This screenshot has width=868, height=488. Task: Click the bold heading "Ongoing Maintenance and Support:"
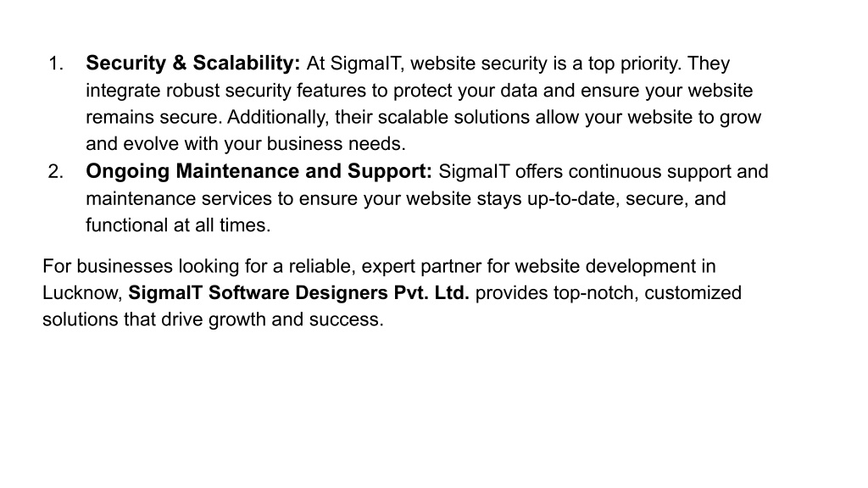click(x=259, y=171)
